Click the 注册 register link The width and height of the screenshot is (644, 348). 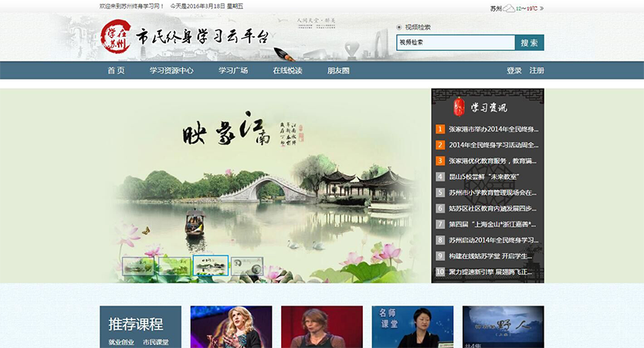(537, 71)
